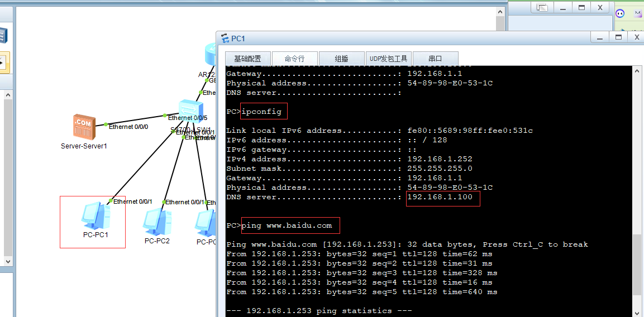The image size is (644, 317).
Task: Select the S5700 switch icon in topology
Action: click(x=192, y=111)
